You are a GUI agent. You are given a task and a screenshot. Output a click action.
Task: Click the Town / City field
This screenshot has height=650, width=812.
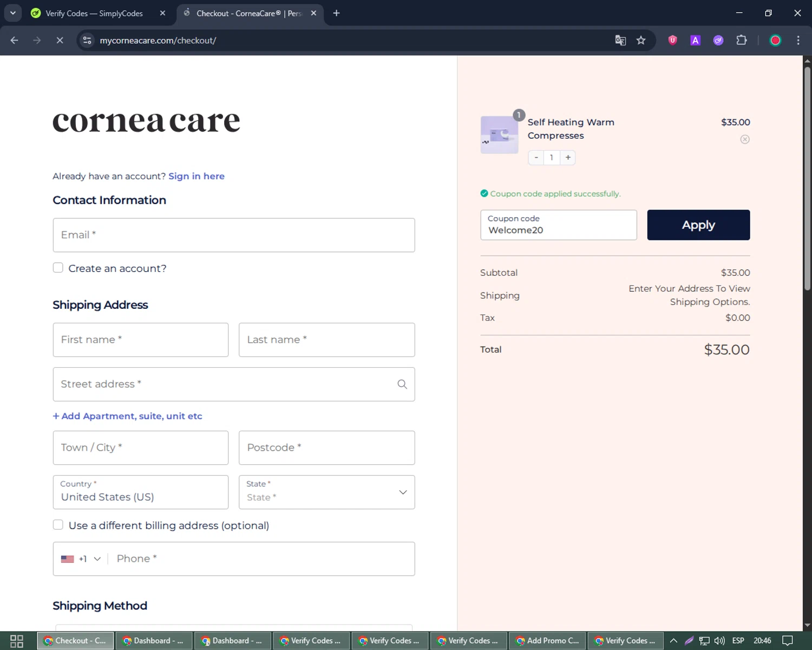point(141,447)
